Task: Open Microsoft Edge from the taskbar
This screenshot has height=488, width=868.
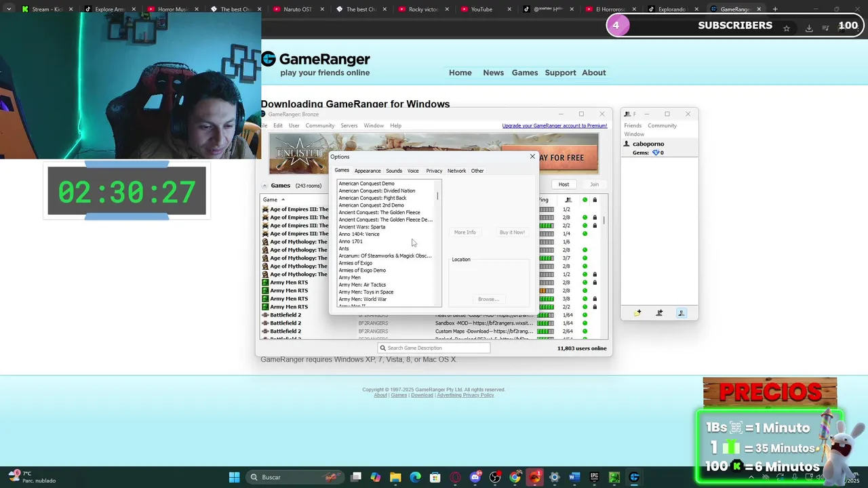Action: [415, 477]
